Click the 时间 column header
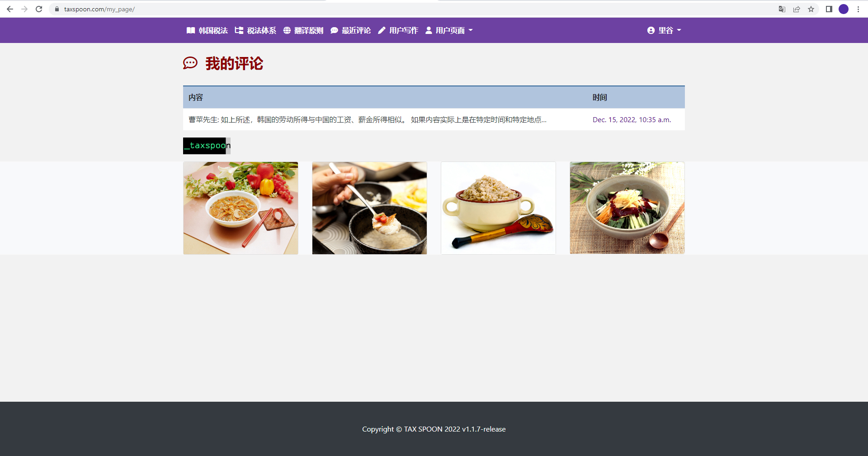The height and width of the screenshot is (456, 868). point(600,97)
